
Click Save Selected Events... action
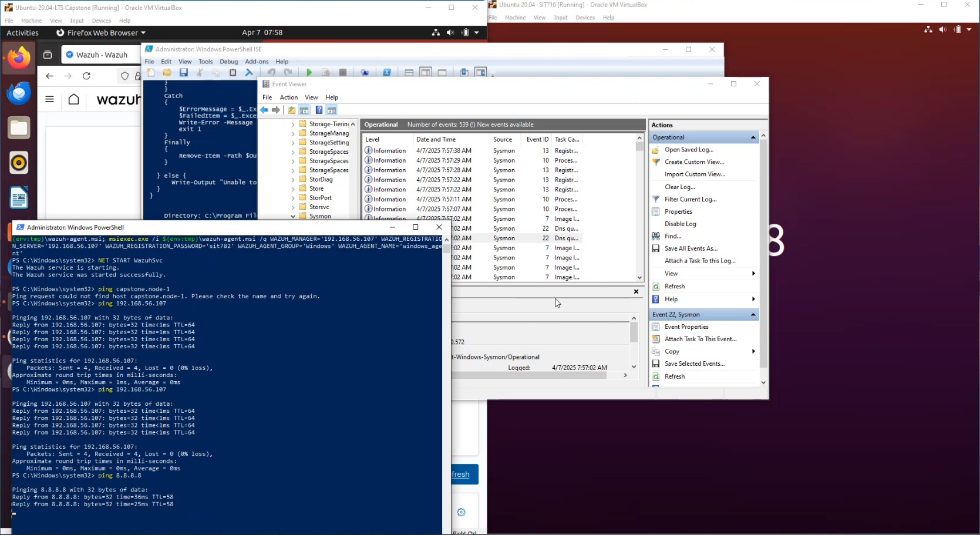(x=695, y=364)
